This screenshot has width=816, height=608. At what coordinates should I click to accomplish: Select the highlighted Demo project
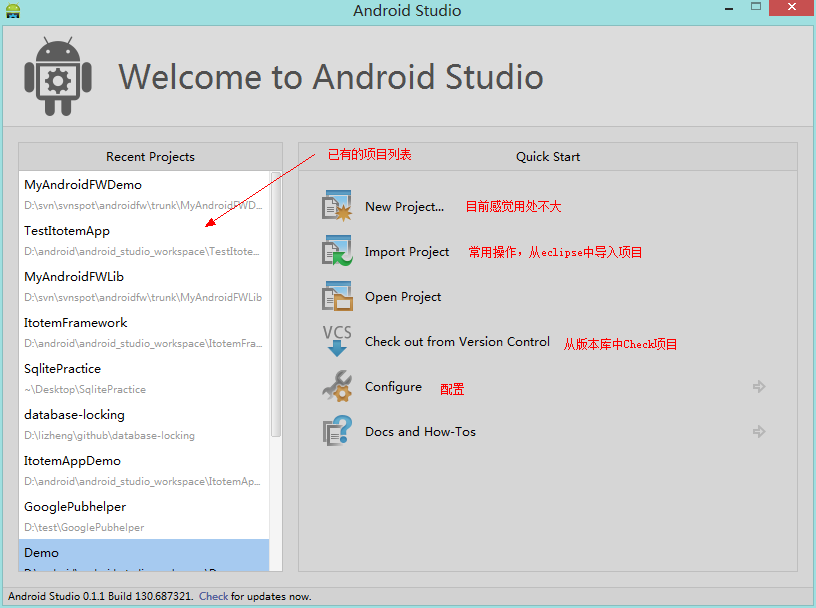[144, 555]
